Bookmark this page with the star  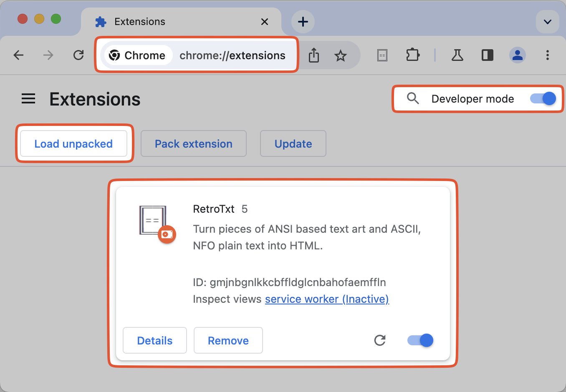pyautogui.click(x=341, y=55)
